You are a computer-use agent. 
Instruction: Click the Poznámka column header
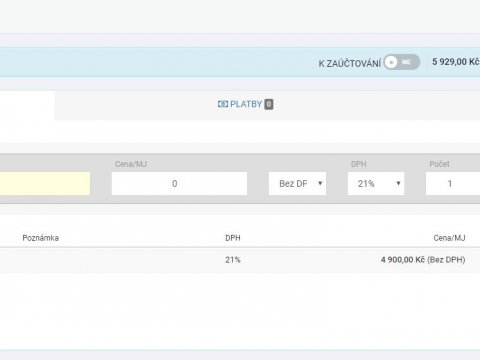41,238
